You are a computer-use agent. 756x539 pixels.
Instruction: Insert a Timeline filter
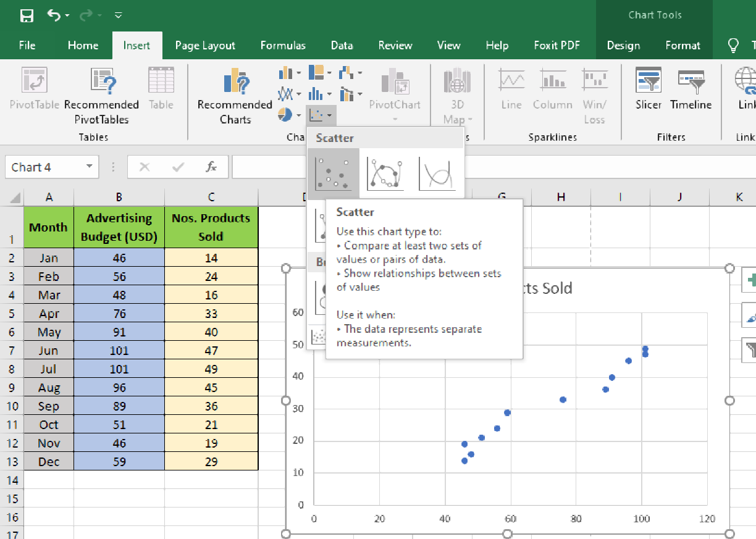coord(691,89)
